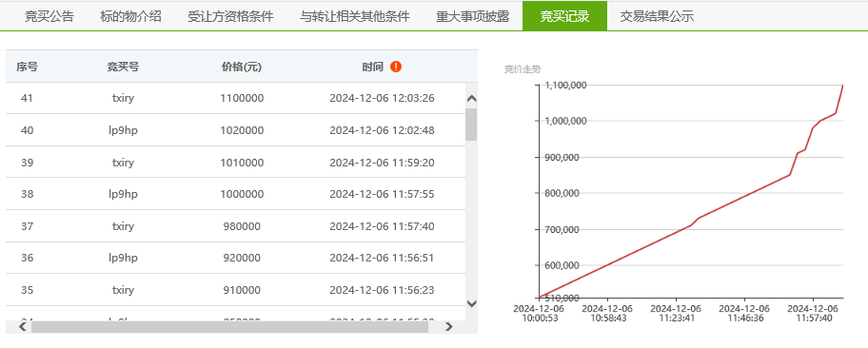Click bidder lp9hp in row 40
The height and width of the screenshot is (348, 868).
pyautogui.click(x=123, y=130)
